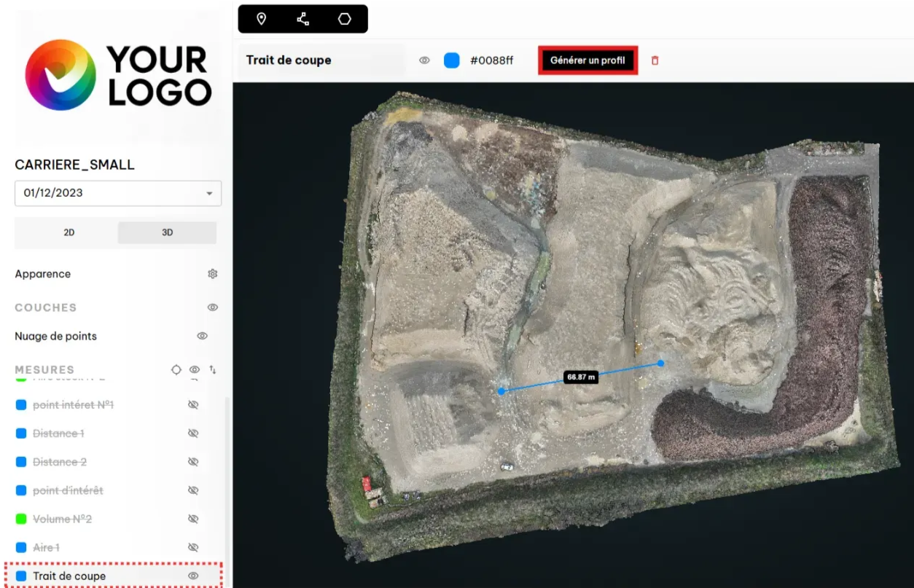Image resolution: width=914 pixels, height=588 pixels.
Task: Show the point intéret N°1 measure
Action: pyautogui.click(x=193, y=404)
